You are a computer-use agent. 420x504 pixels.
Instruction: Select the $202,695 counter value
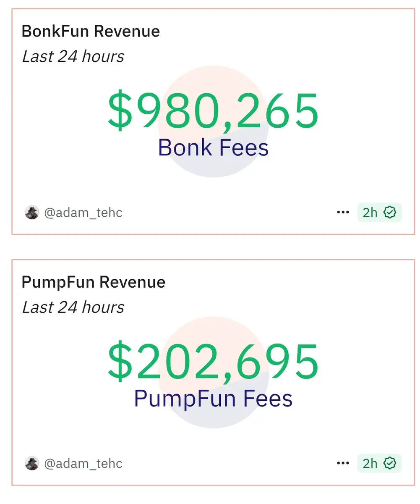213,361
